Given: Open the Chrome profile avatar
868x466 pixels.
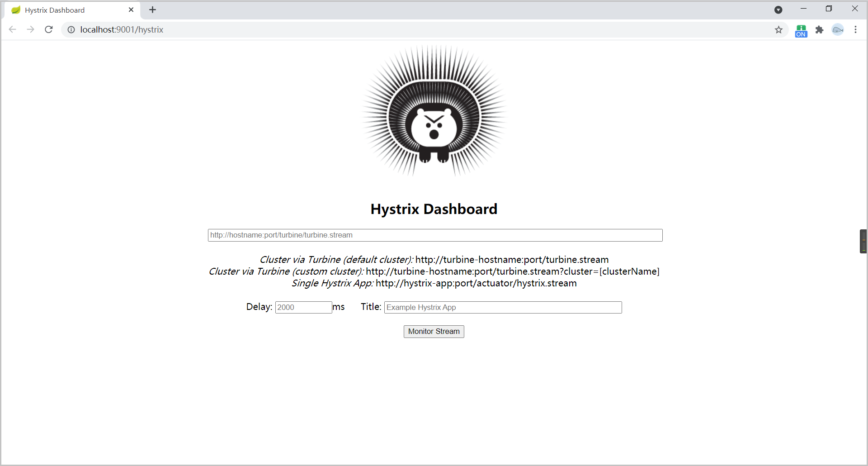Looking at the screenshot, I should 838,29.
